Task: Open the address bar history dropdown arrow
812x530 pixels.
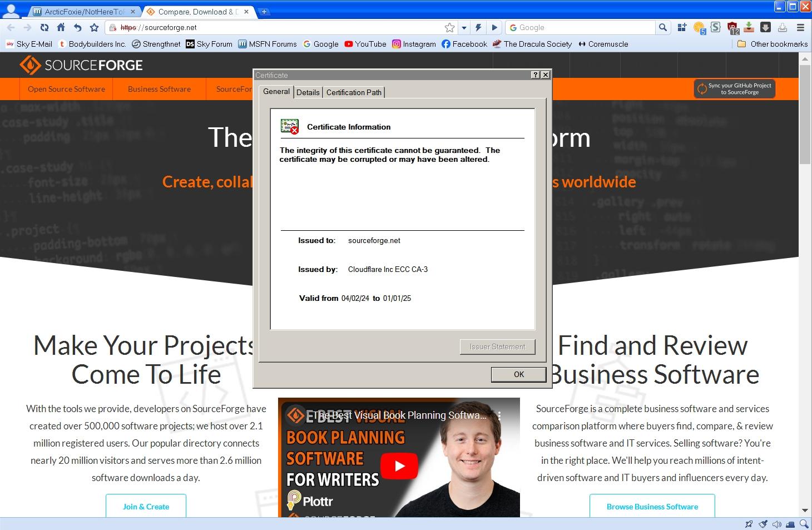Action: point(464,27)
